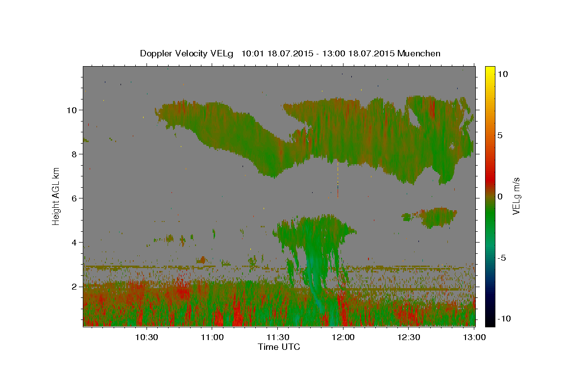Click the height tick label 10
The image size is (588, 392).
point(72,110)
